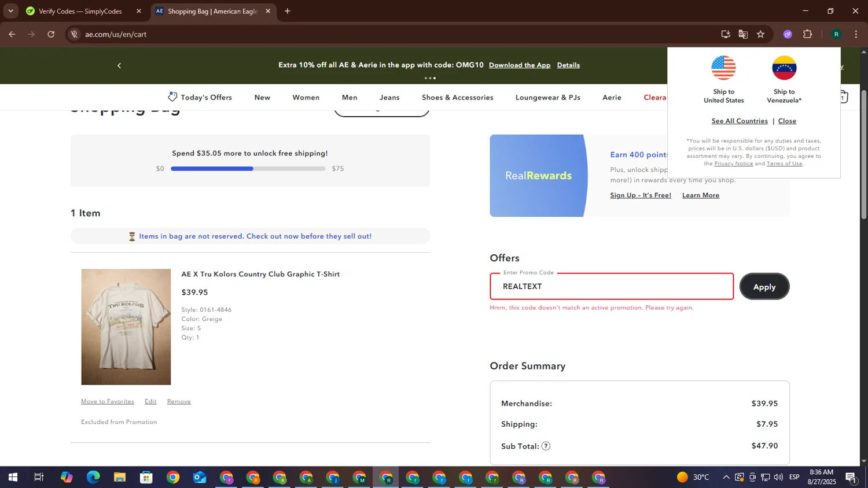The image size is (868, 488).
Task: Expand the tab search dropdown arrow
Action: pyautogui.click(x=10, y=11)
